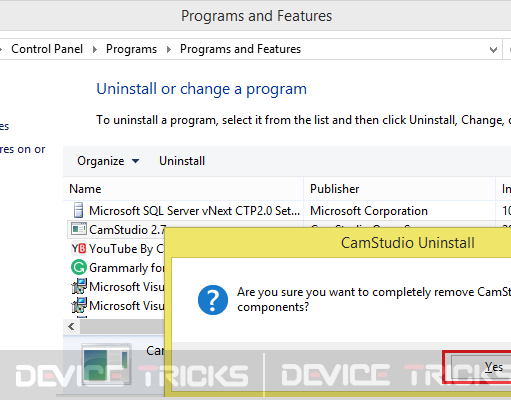Screen dimensions: 511x400
Task: Click the Microsoft SQL Server setup icon
Action: click(78, 210)
